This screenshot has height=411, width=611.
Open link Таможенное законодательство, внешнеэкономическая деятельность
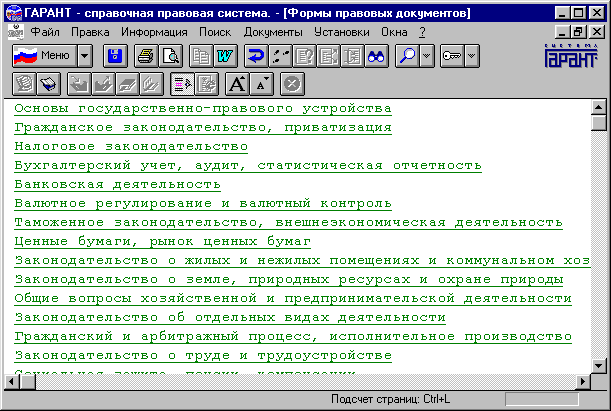288,223
